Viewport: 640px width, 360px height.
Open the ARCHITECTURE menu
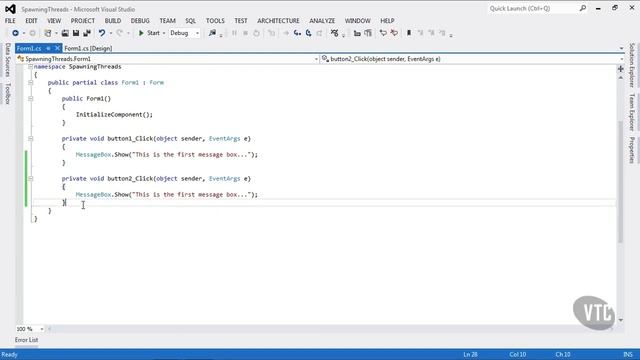(x=278, y=20)
